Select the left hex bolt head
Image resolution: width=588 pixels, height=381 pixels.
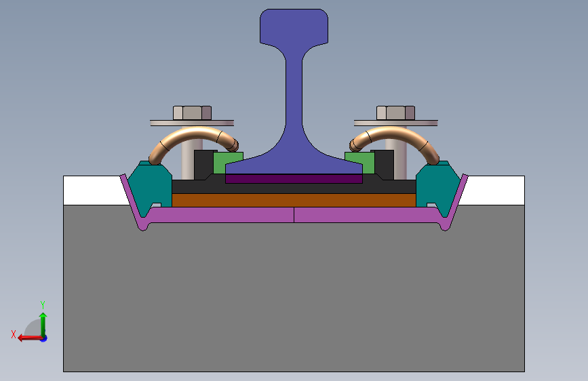pyautogui.click(x=192, y=113)
